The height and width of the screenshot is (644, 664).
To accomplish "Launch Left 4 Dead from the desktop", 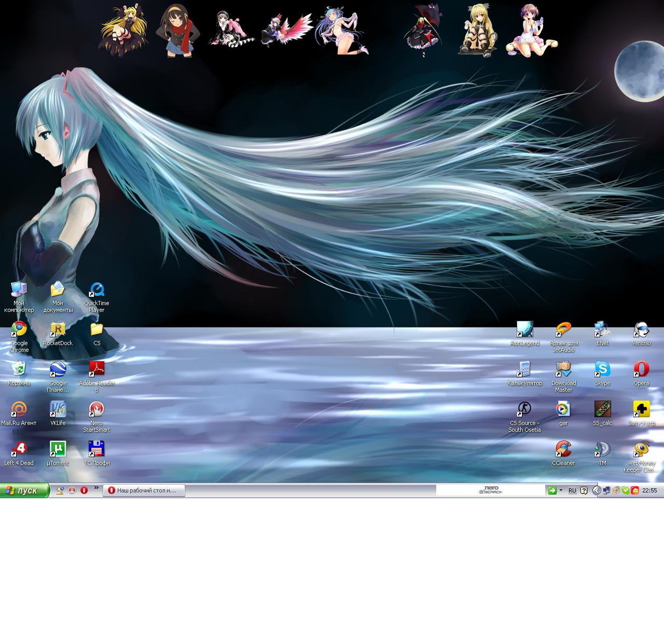I will click(19, 449).
